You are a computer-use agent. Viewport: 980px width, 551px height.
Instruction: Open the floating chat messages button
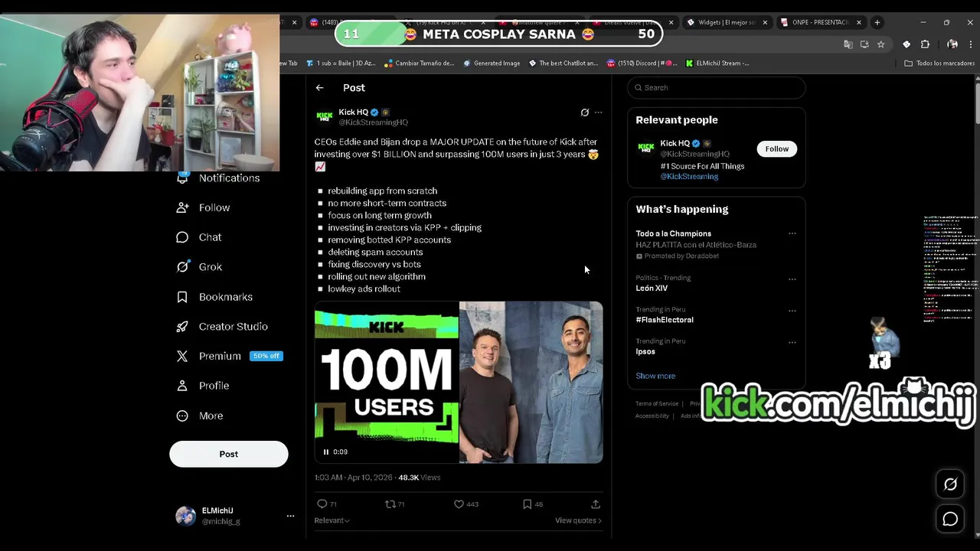point(950,520)
